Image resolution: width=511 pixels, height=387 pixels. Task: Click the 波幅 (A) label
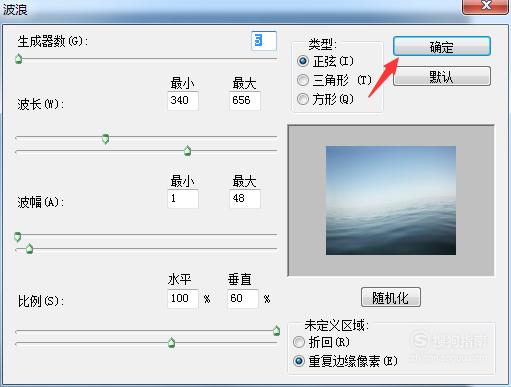[x=41, y=202]
